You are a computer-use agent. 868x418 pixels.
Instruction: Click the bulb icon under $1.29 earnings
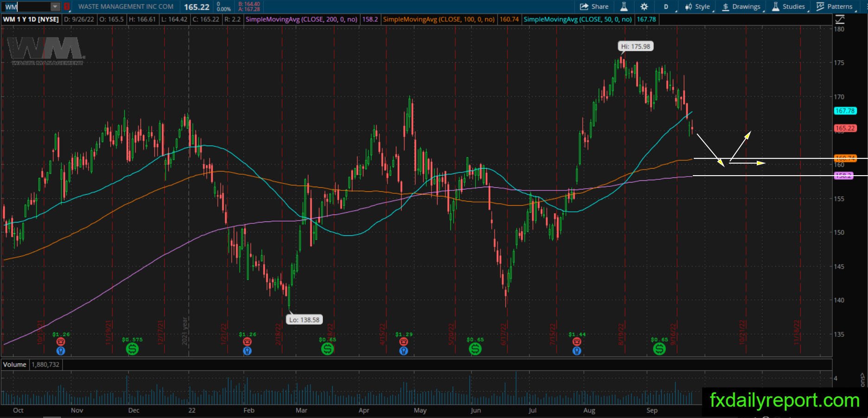pyautogui.click(x=404, y=351)
